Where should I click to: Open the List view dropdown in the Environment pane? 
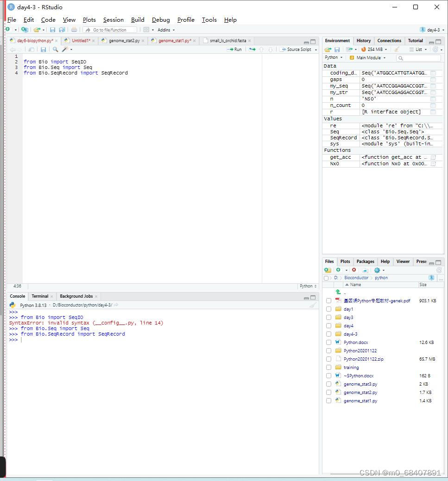click(x=418, y=50)
